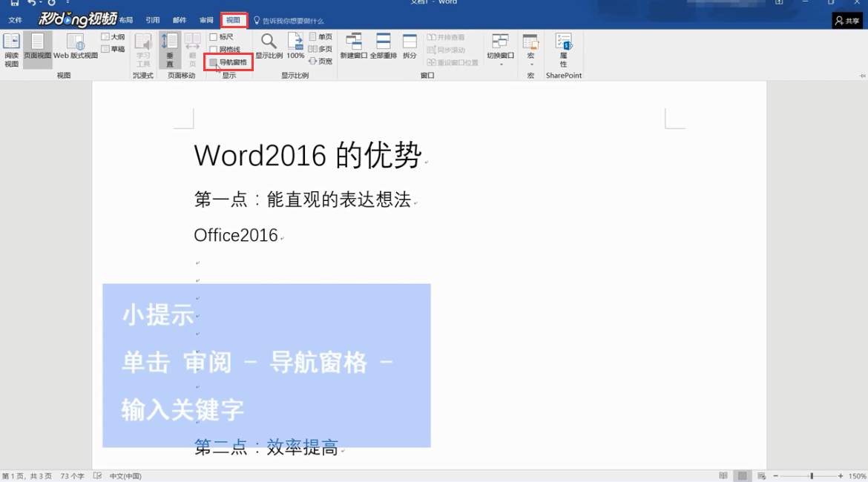Open the Learning Tools (学习工具)

143,50
